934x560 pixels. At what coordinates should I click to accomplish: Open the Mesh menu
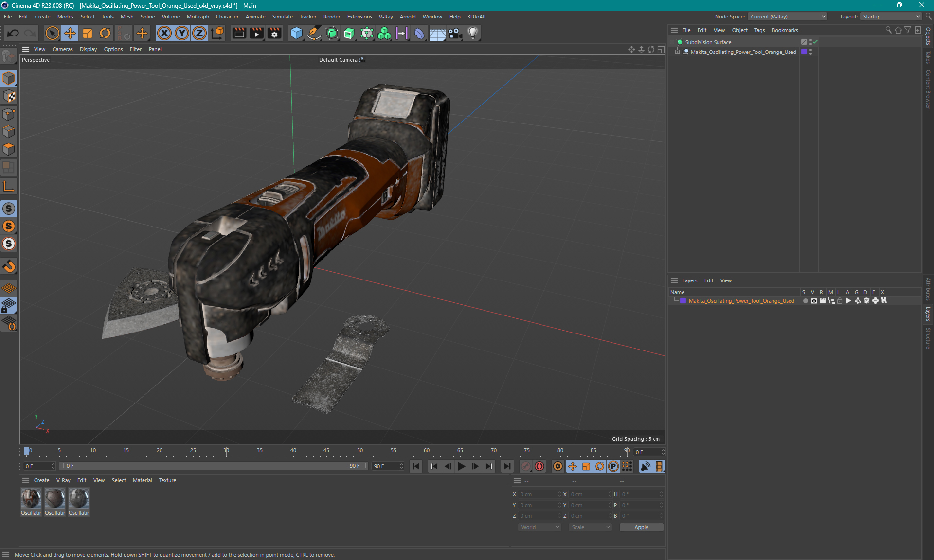pyautogui.click(x=127, y=17)
